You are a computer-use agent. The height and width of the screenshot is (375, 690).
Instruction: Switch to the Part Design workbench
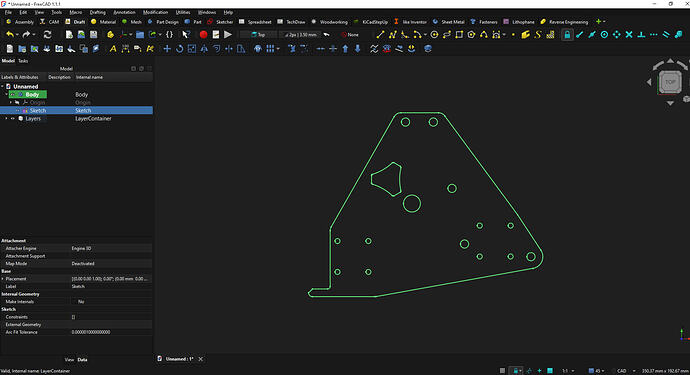(163, 22)
